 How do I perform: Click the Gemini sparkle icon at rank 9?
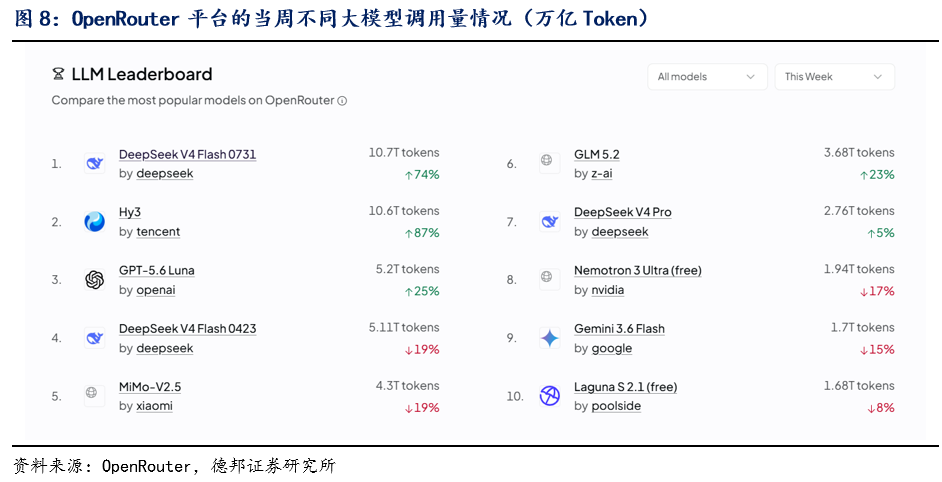(550, 338)
